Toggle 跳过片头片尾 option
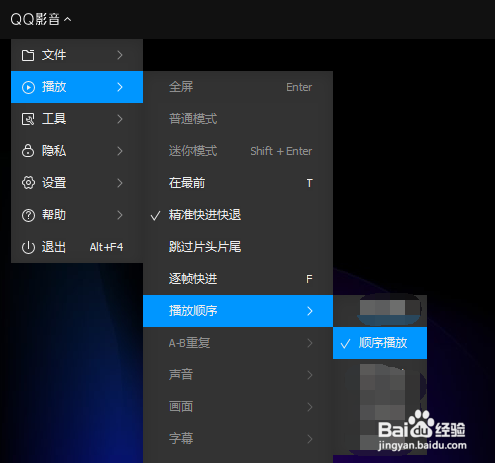 238,247
